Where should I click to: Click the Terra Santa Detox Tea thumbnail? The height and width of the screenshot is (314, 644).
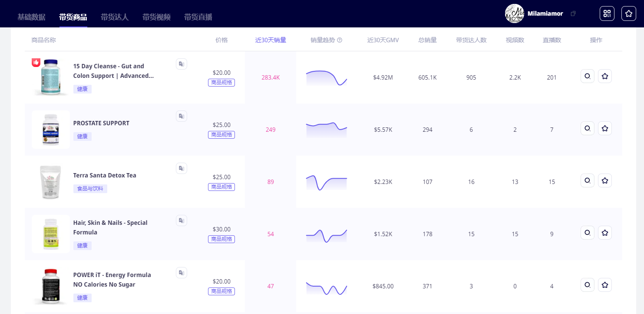(x=51, y=182)
